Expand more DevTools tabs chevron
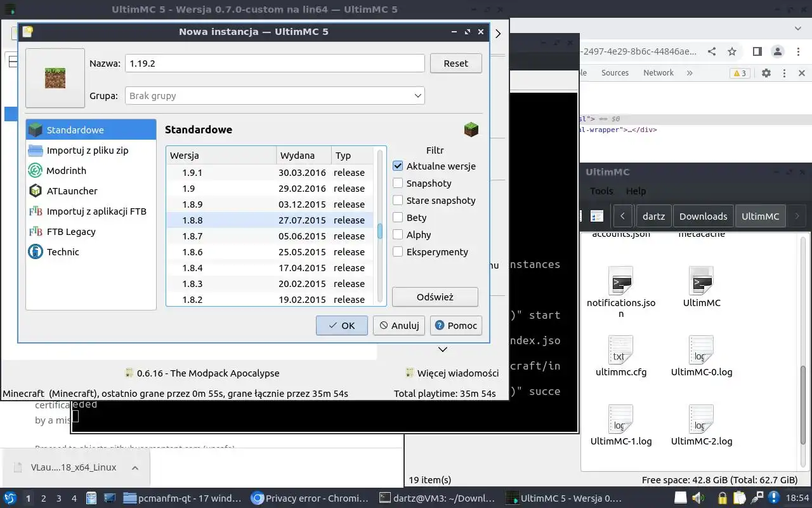 click(x=690, y=73)
